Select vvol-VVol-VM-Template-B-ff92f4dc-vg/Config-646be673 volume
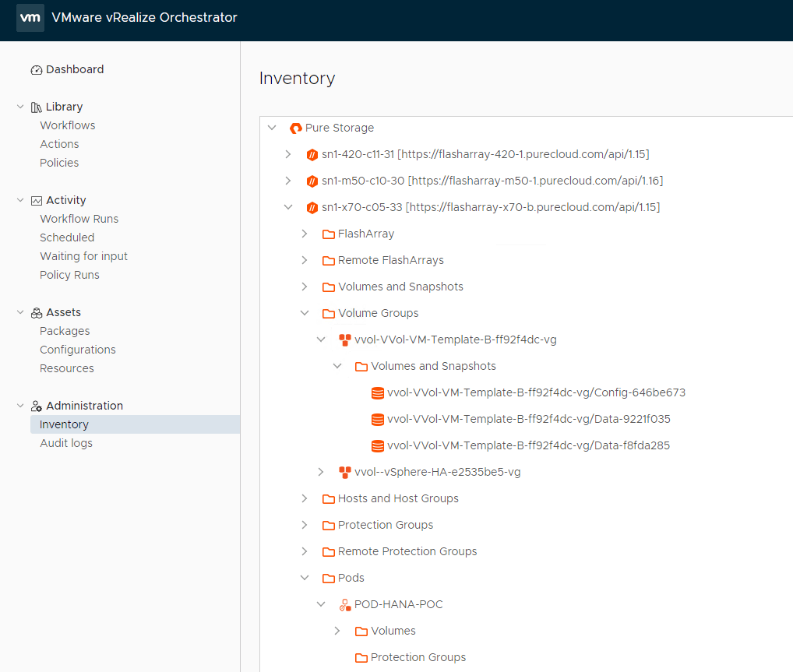 [x=537, y=393]
